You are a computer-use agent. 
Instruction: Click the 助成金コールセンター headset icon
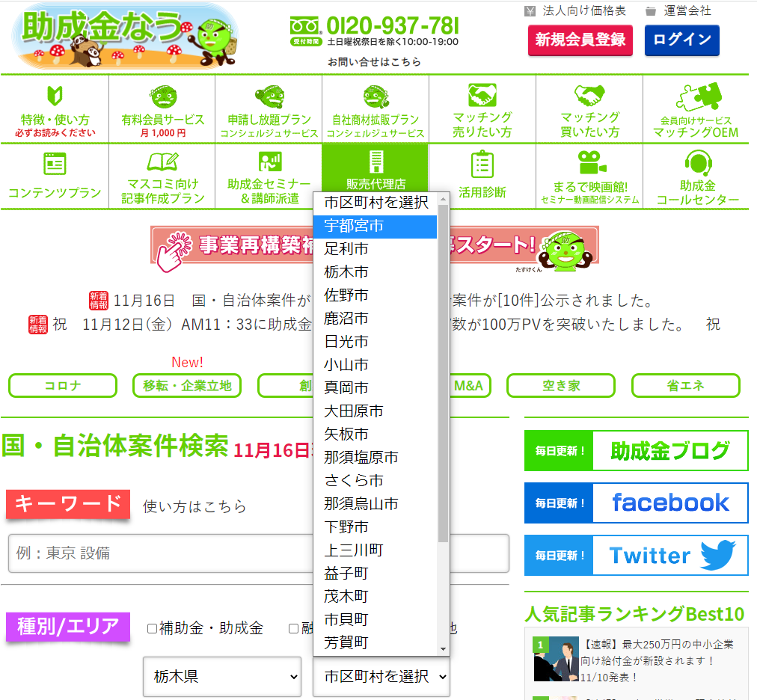(x=697, y=162)
